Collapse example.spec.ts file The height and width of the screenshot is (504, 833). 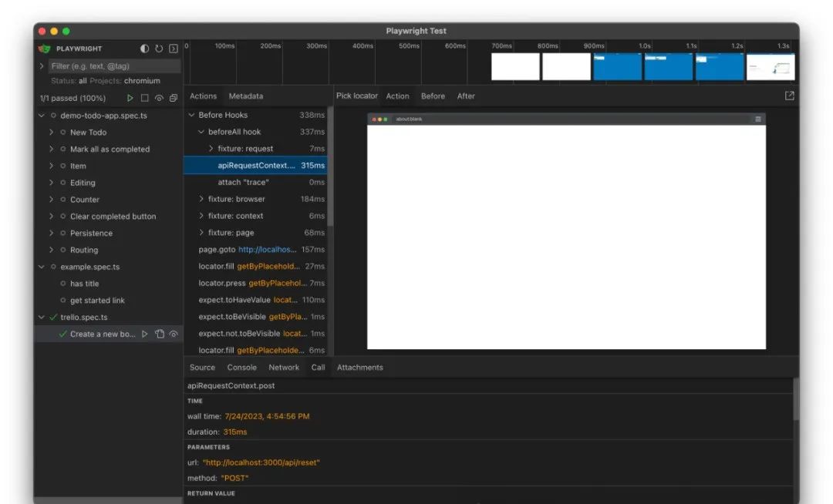(x=42, y=267)
